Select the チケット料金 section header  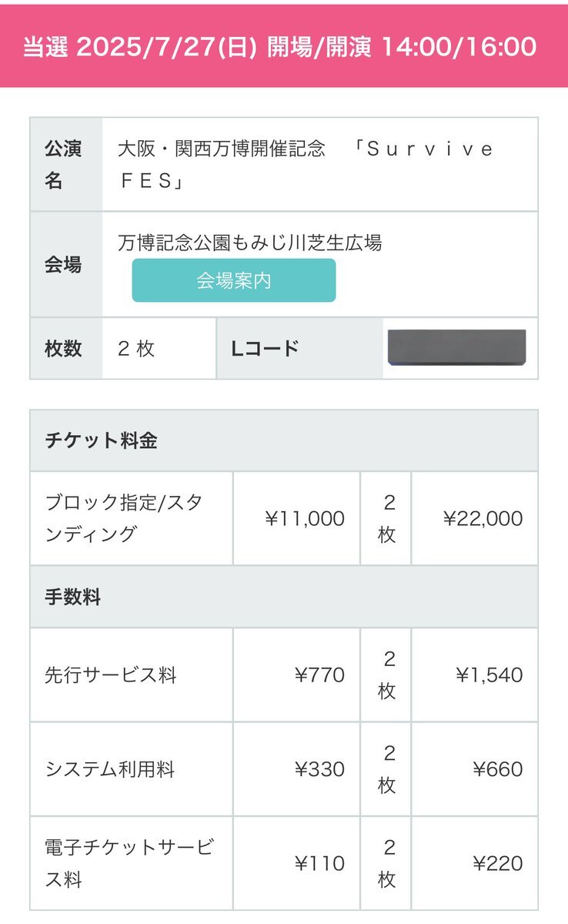[x=284, y=441]
